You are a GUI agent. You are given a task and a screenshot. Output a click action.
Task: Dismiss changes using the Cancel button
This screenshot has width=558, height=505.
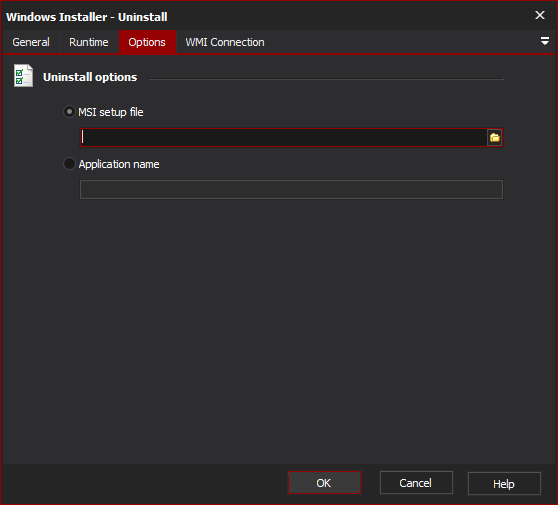416,483
